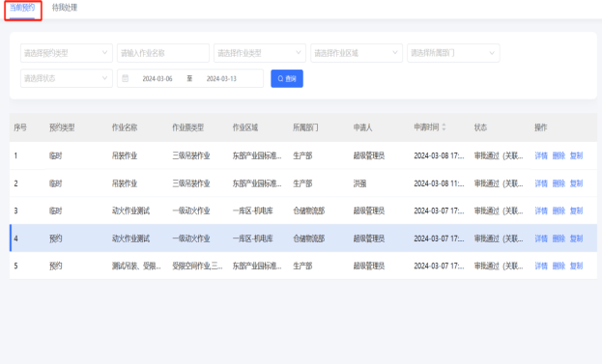Click 生产部 in row 5
The image size is (602, 364).
(x=302, y=266)
